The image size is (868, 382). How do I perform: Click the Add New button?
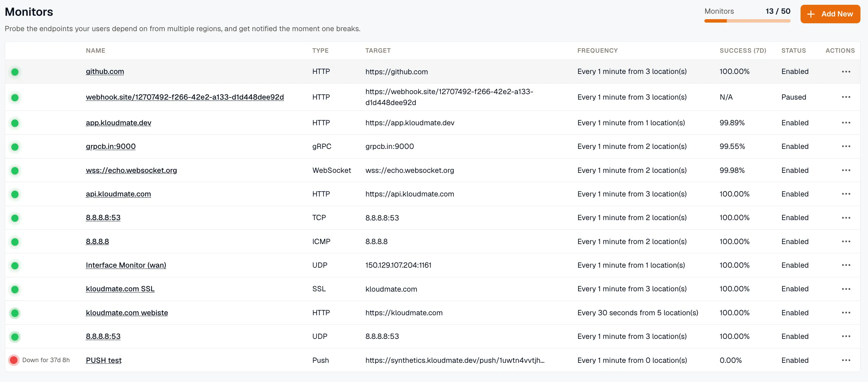pyautogui.click(x=830, y=14)
